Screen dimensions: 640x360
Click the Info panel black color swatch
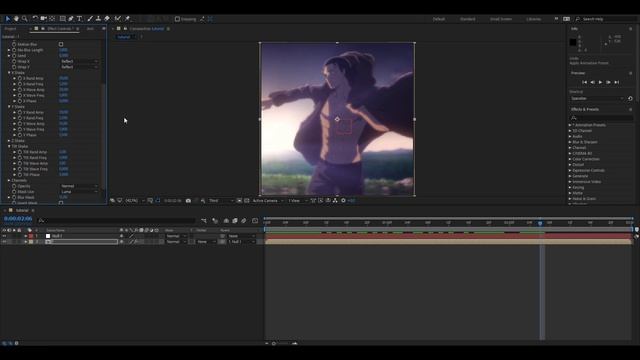tap(573, 42)
